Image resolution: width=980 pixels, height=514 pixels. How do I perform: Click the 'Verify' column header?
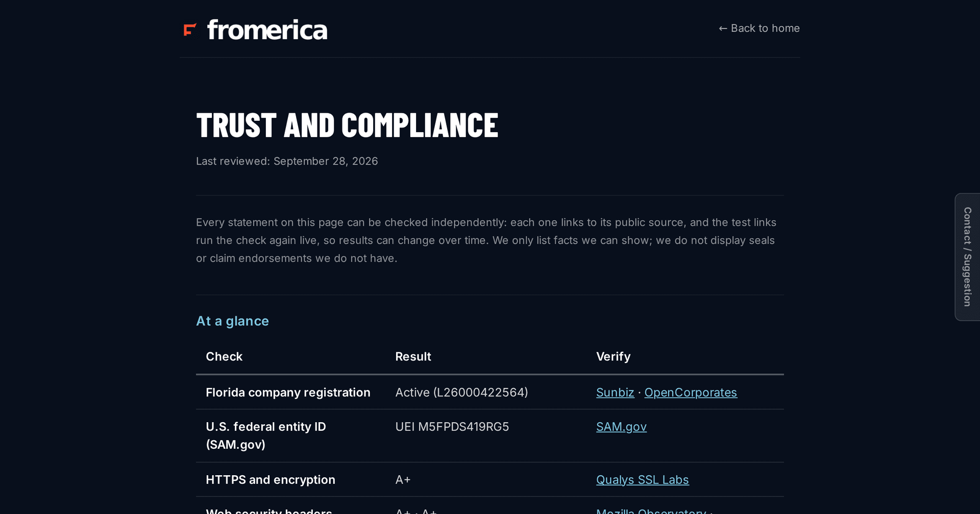[x=613, y=356]
